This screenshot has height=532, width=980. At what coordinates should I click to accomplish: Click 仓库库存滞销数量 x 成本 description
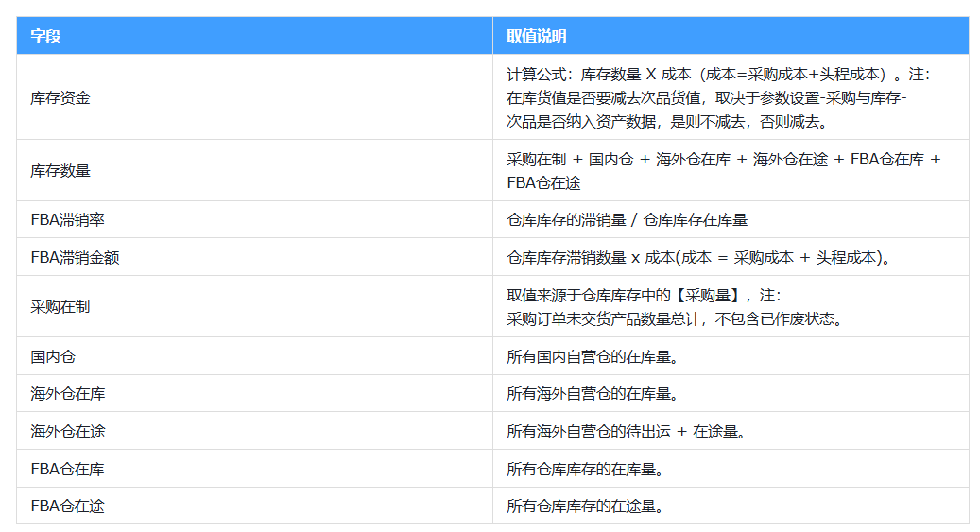coord(698,257)
